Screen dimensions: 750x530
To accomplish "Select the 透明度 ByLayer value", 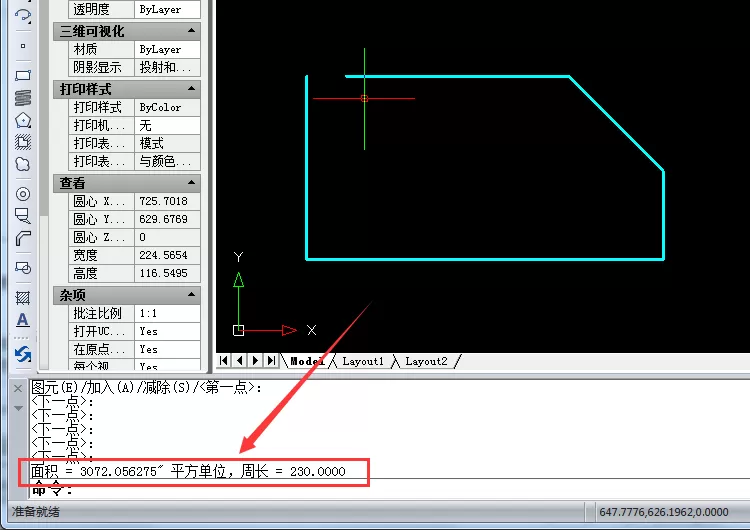I will [167, 10].
